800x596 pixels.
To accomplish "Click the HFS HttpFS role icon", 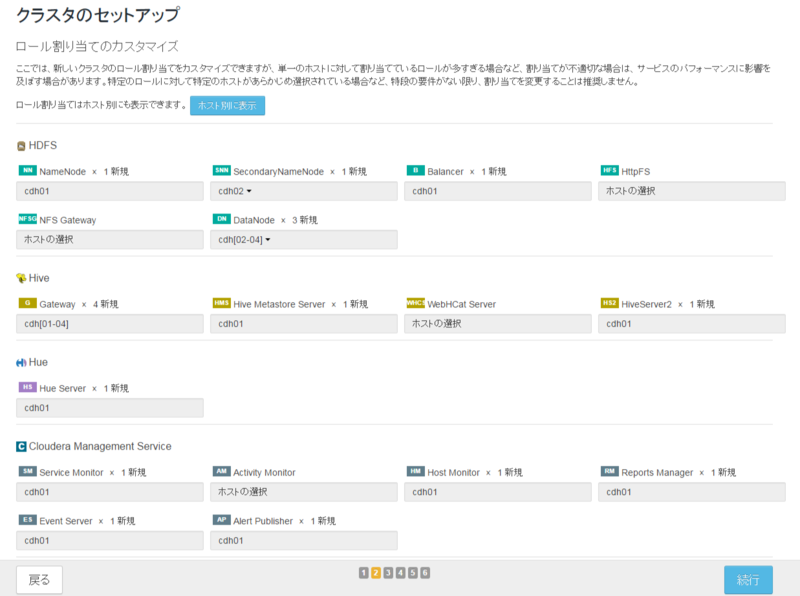I will [609, 170].
